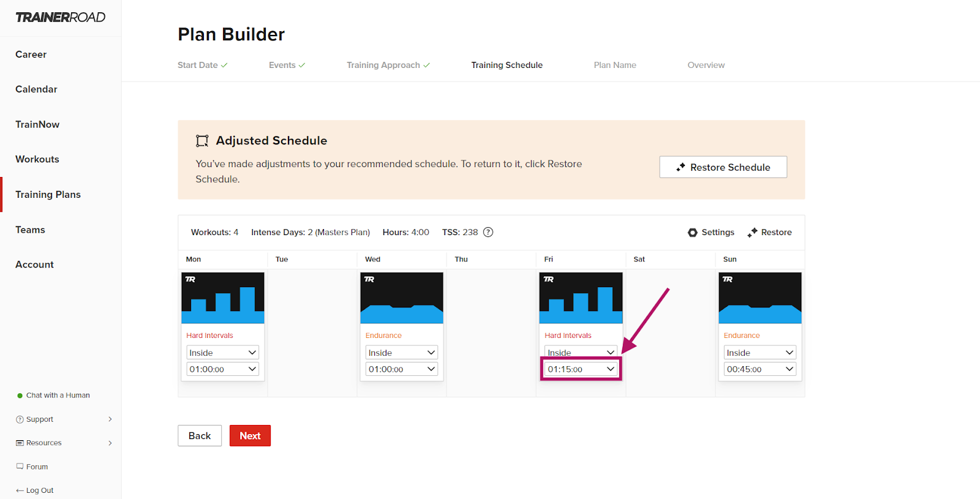Open Friday's Inside location dropdown
The width and height of the screenshot is (980, 499).
(x=581, y=352)
